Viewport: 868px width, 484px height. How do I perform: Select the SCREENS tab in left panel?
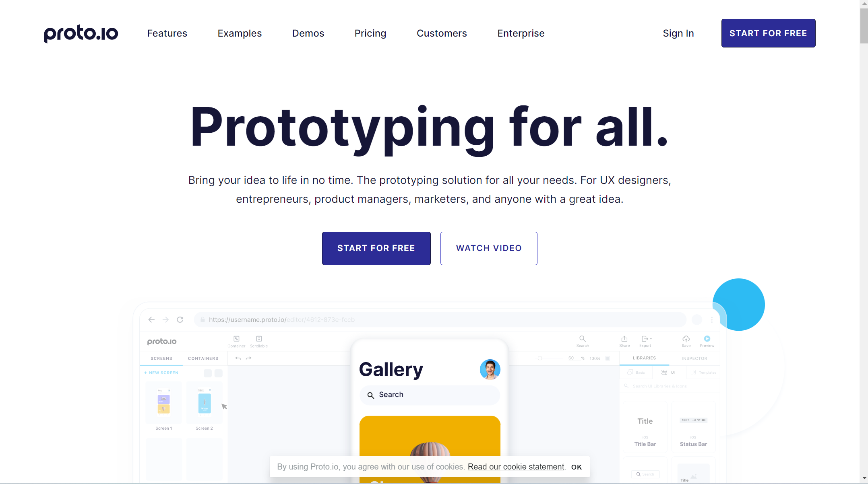pyautogui.click(x=161, y=358)
